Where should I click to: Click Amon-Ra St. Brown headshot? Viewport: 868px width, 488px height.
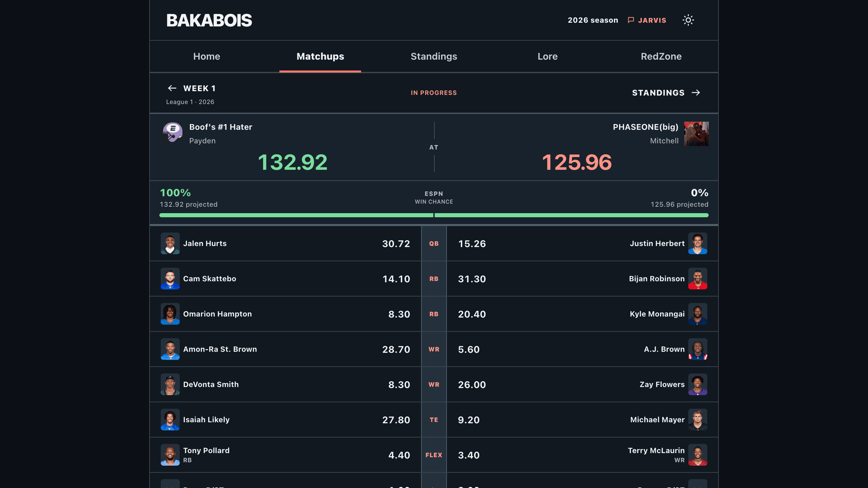pyautogui.click(x=170, y=349)
